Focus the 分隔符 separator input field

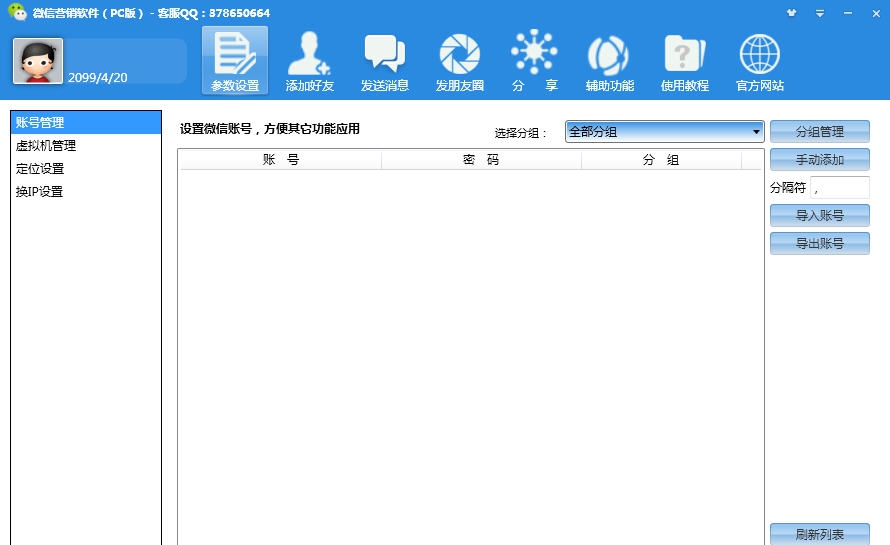coord(840,188)
